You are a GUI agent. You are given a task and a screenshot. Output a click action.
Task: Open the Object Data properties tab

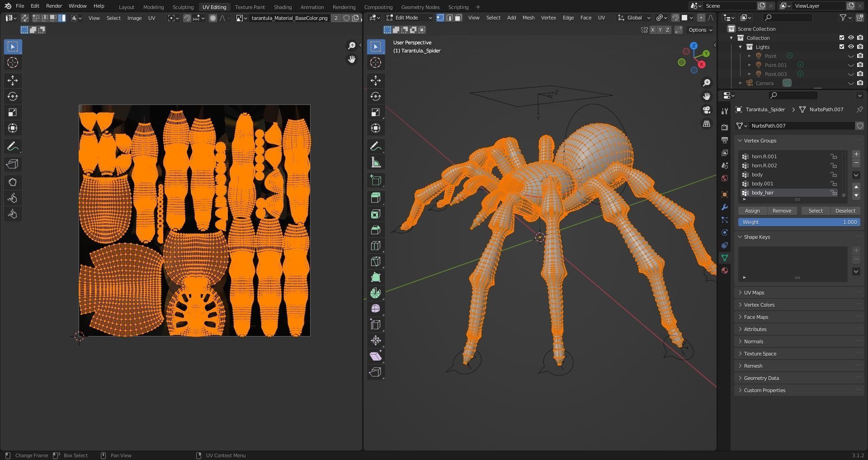pos(725,258)
